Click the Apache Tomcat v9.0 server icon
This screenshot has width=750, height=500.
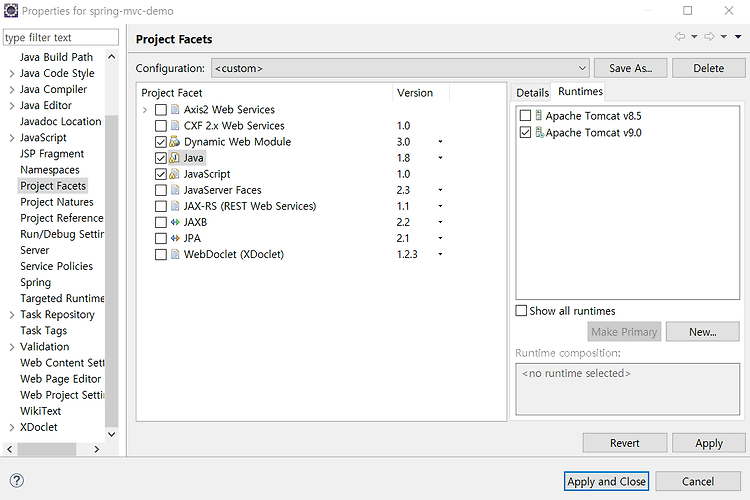tap(539, 132)
